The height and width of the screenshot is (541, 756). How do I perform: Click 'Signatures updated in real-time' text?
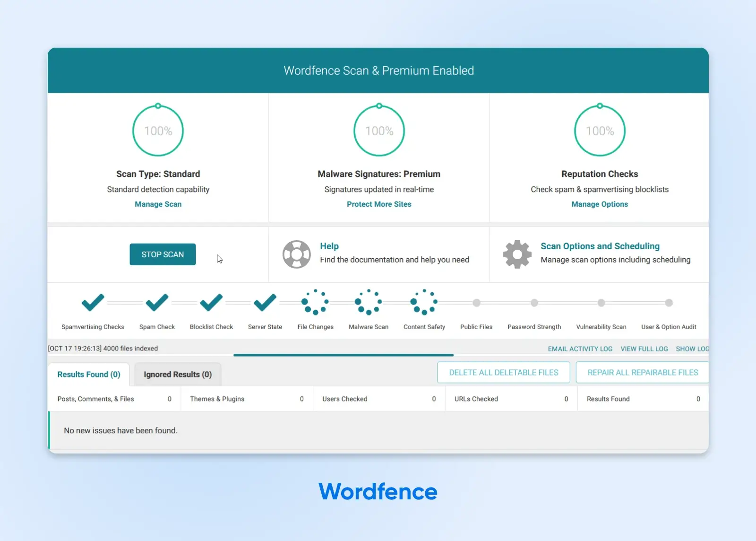pyautogui.click(x=379, y=190)
